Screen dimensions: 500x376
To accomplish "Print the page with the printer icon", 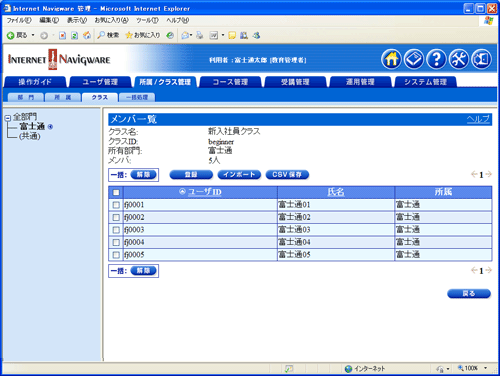I will 200,35.
